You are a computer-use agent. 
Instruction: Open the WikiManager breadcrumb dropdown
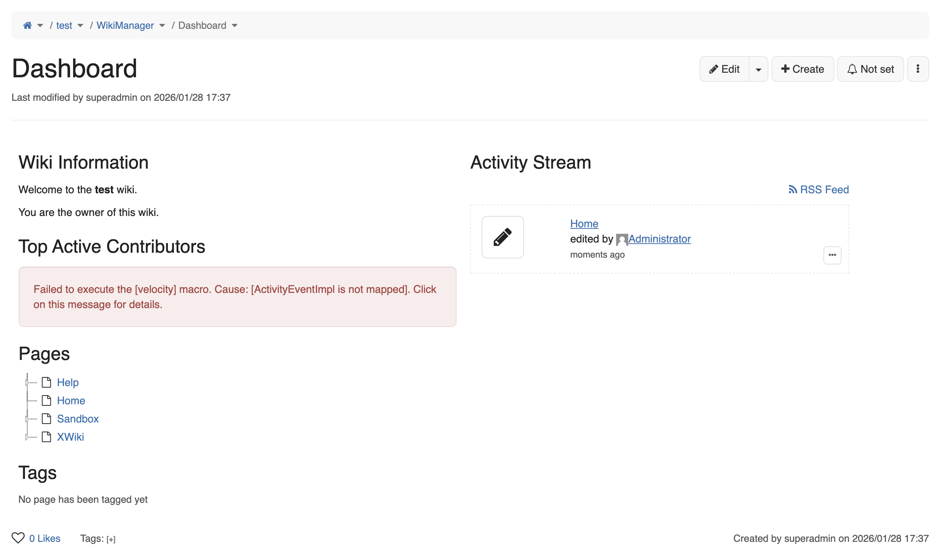click(x=162, y=26)
